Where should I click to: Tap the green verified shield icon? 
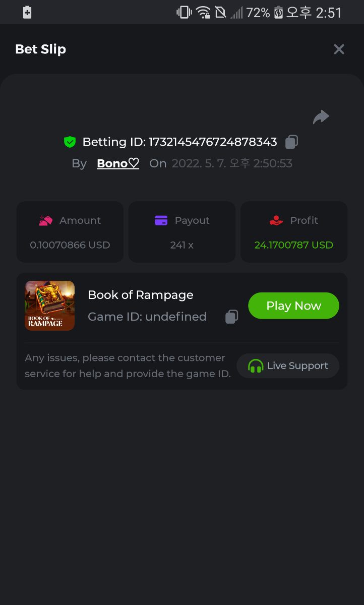[x=70, y=142]
